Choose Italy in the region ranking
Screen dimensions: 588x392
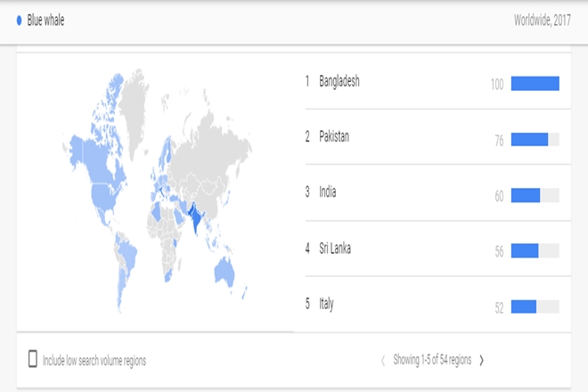tap(326, 304)
